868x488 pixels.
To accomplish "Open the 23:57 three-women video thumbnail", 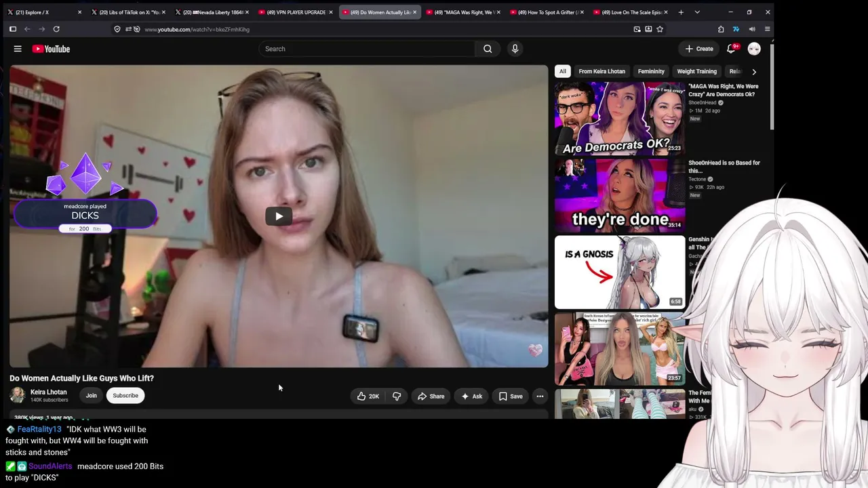I will 620,348.
